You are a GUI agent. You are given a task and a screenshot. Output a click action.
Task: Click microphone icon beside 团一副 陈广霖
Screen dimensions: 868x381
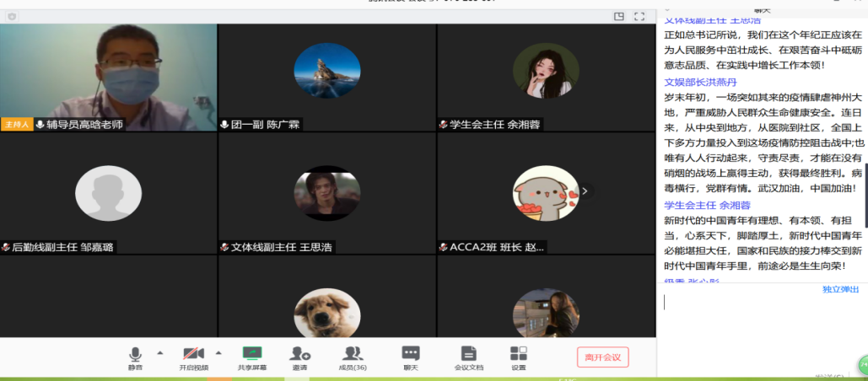pyautogui.click(x=224, y=125)
